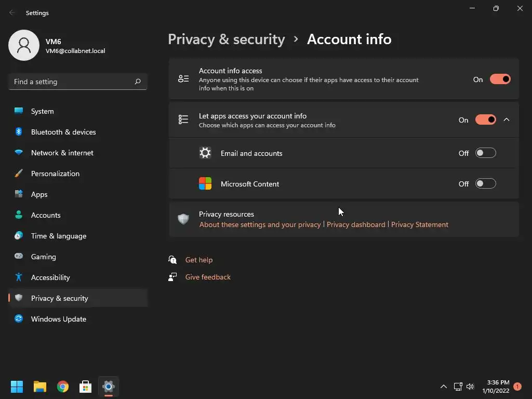Navigate to Network & internet
The image size is (532, 399).
62,153
